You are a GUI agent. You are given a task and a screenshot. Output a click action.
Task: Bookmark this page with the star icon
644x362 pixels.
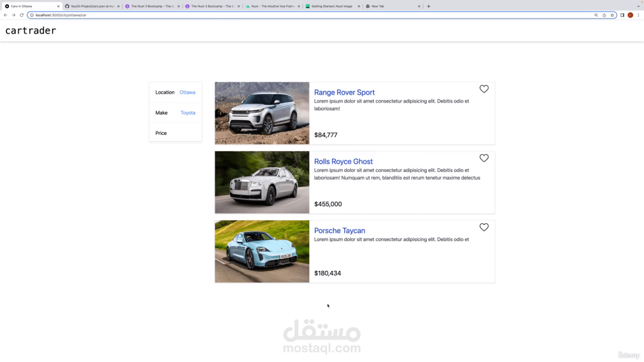coord(612,15)
